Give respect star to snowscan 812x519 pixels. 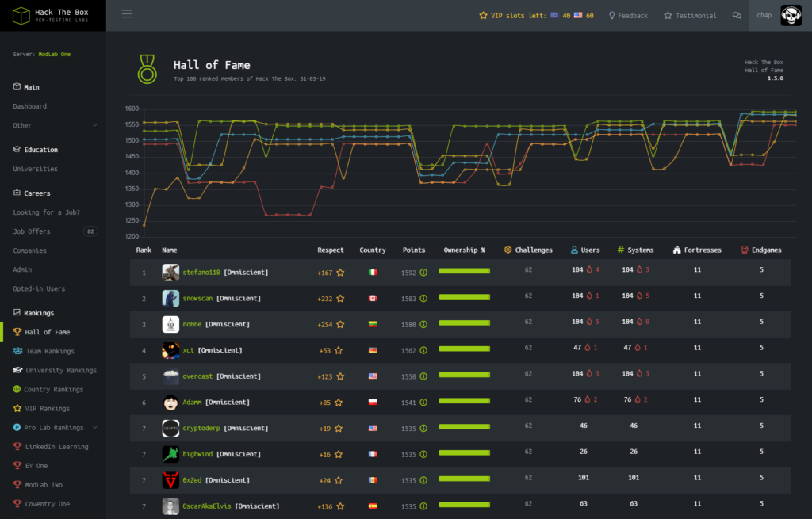(340, 298)
